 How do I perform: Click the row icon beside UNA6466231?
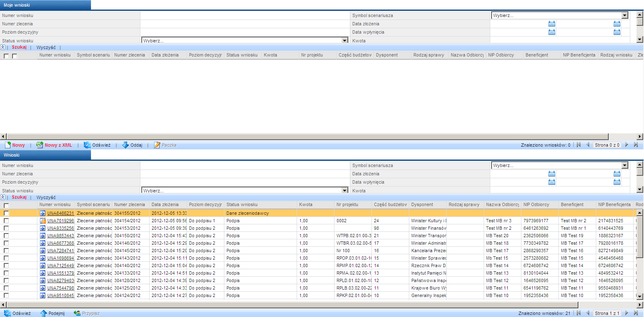tap(42, 213)
